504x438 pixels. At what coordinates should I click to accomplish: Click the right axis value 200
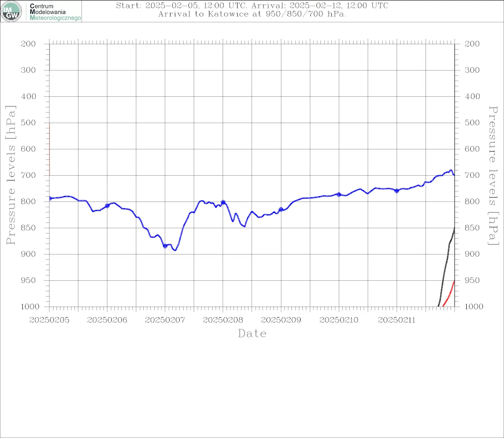[472, 44]
